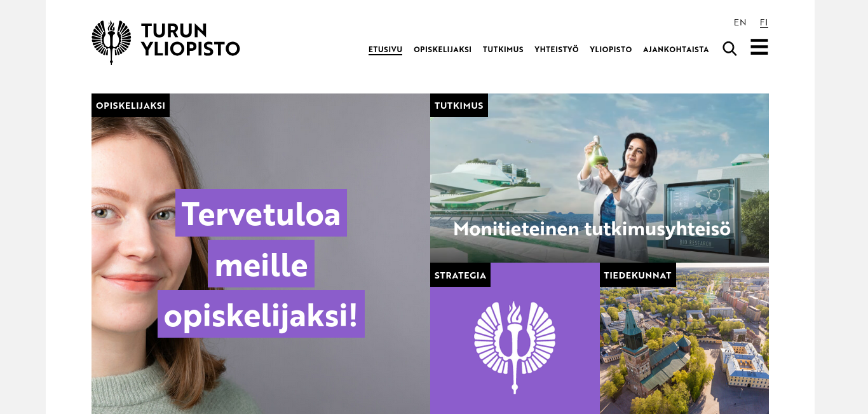The image size is (868, 414).
Task: Open the Strategia tile label
Action: (460, 275)
